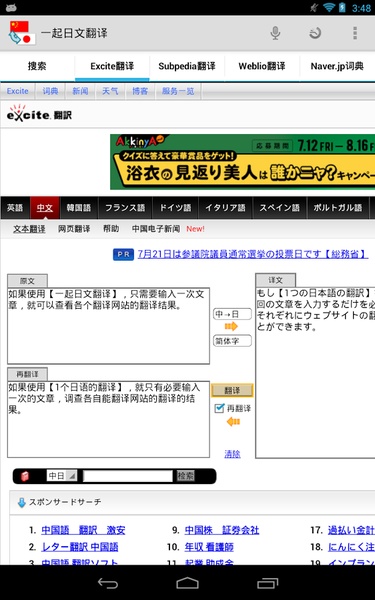Open the 中国电子新闻 link
Viewport: 375px width, 600px height.
click(156, 229)
